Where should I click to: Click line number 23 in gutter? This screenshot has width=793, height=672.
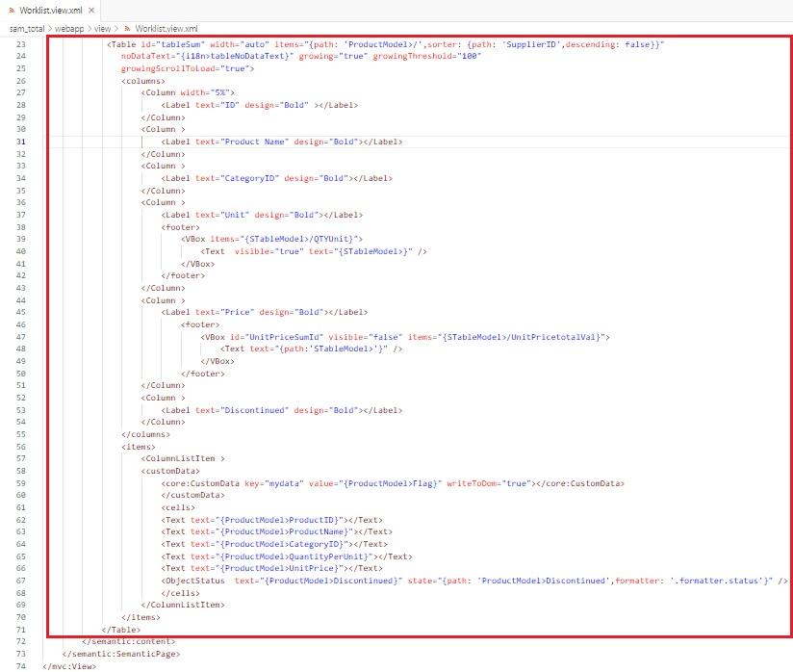[21, 44]
